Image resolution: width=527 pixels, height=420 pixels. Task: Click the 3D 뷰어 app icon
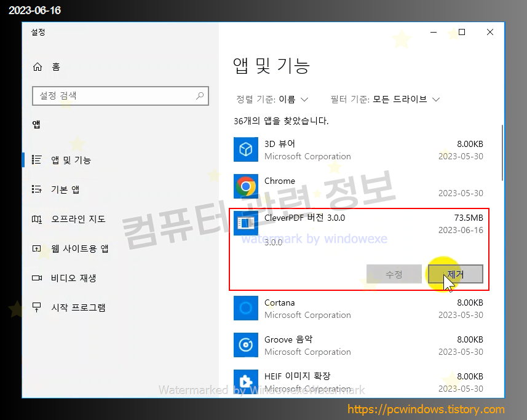246,149
